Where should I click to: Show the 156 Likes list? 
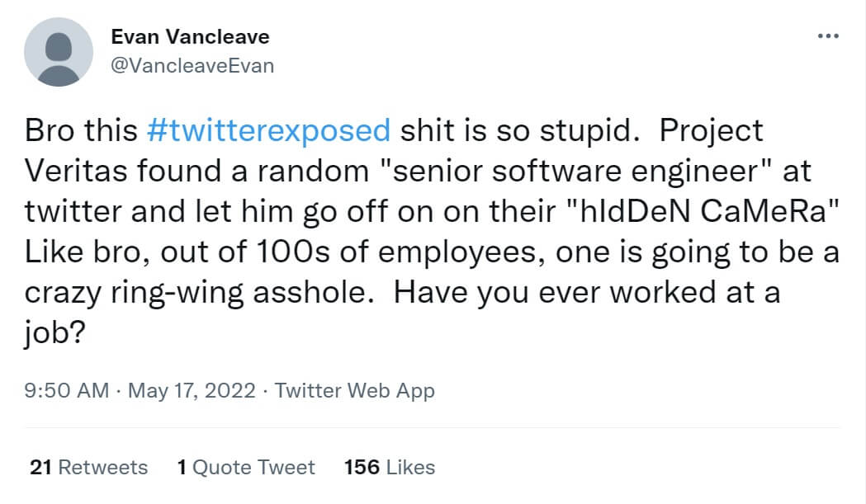(x=389, y=468)
